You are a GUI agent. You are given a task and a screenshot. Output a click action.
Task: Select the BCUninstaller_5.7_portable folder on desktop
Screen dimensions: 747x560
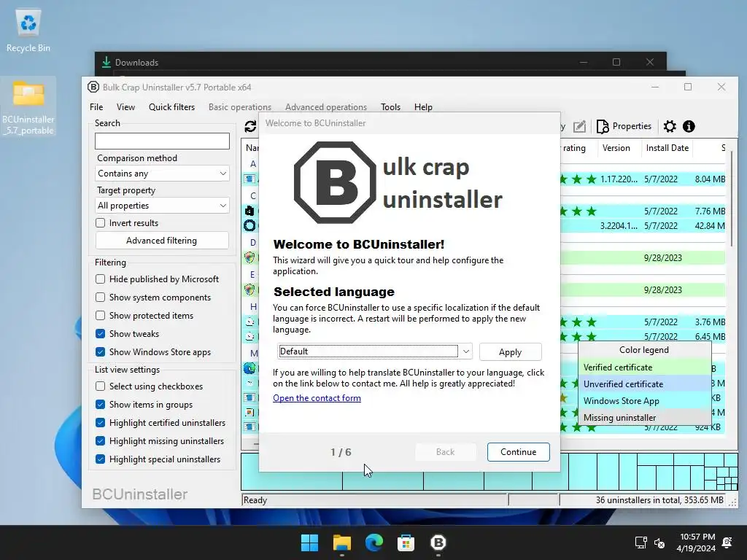[x=28, y=107]
